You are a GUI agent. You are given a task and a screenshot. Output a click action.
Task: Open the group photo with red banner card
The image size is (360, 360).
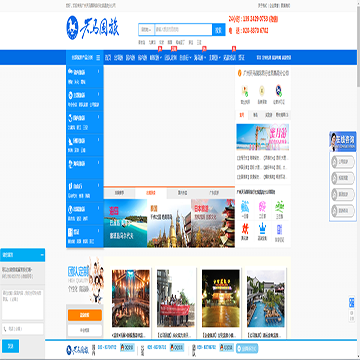click(176, 298)
